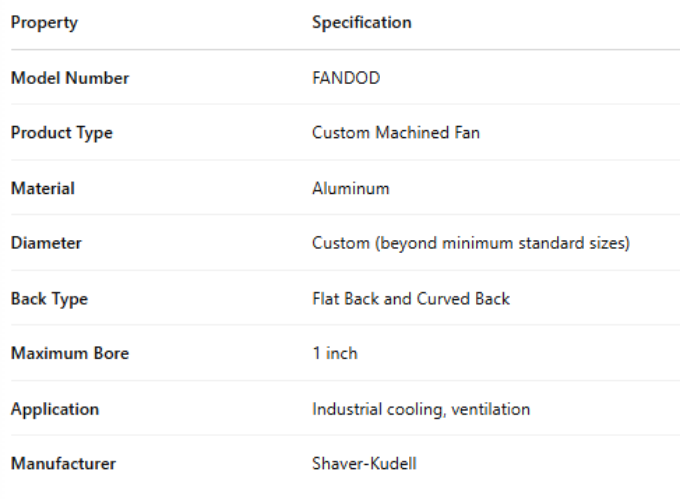Select the Model Number property label
Screen dimensions: 680x500
pyautogui.click(x=70, y=78)
